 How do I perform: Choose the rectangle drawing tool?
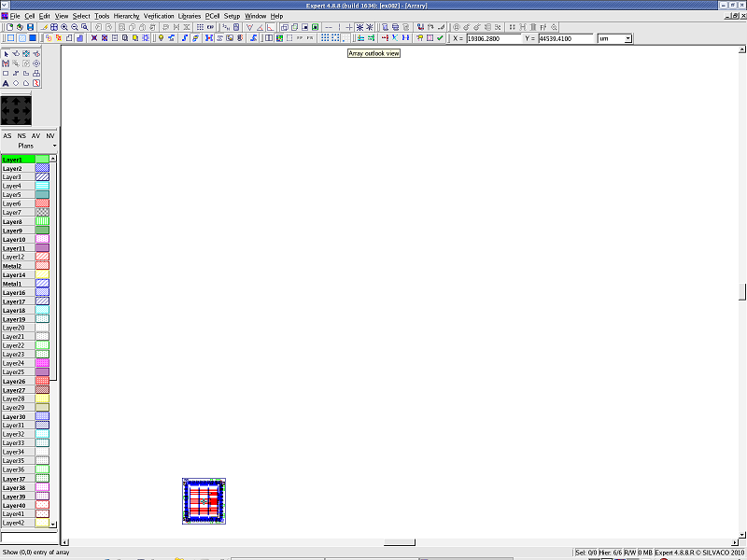[x=6, y=73]
